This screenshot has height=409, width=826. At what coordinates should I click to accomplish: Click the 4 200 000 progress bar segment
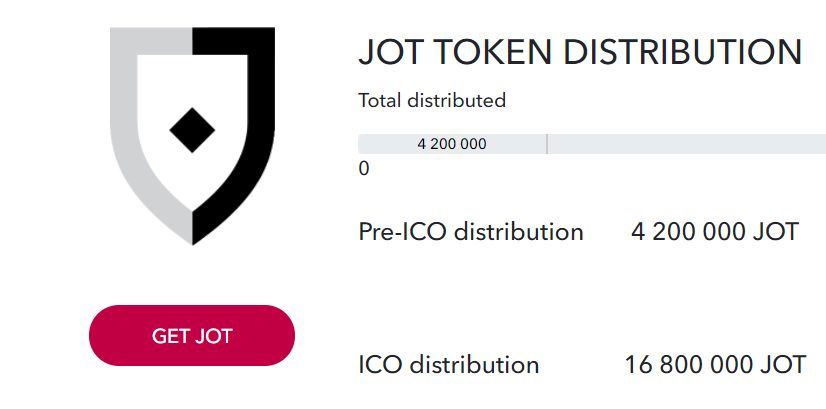tap(452, 144)
